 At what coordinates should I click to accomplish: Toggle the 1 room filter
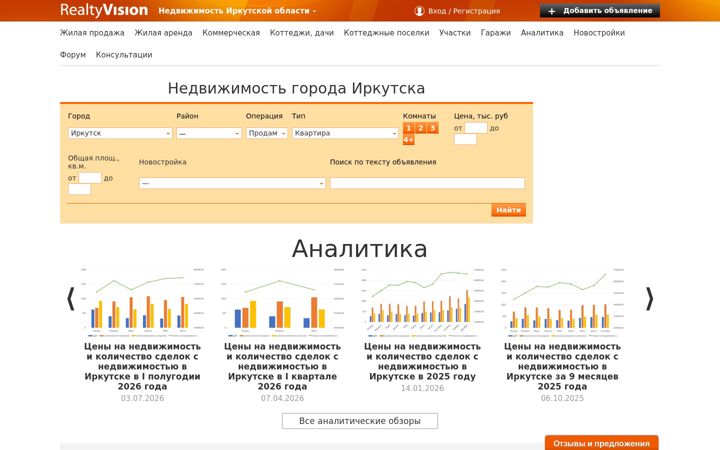click(408, 128)
